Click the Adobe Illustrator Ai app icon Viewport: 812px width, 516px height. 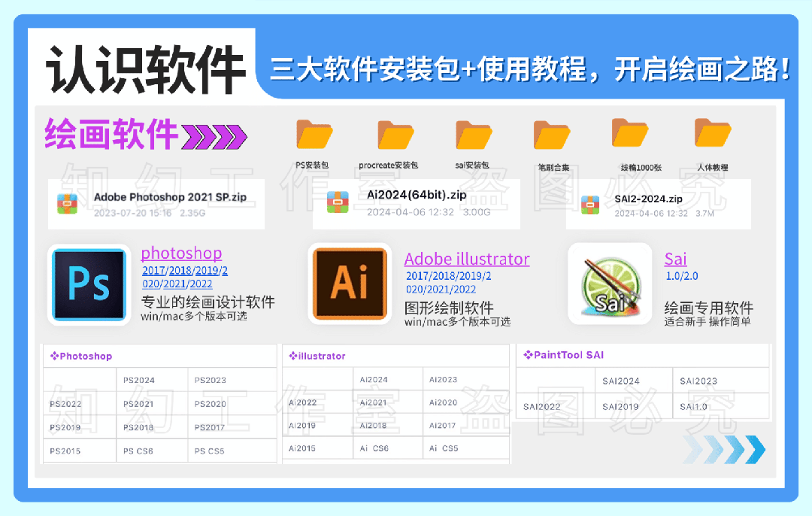coord(350,284)
